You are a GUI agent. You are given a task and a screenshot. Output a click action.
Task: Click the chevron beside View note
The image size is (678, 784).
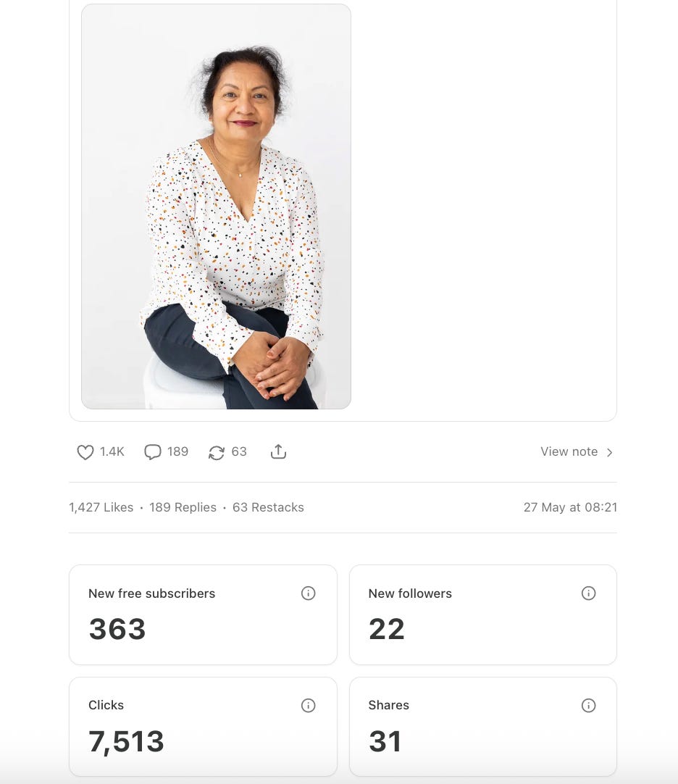coord(609,452)
